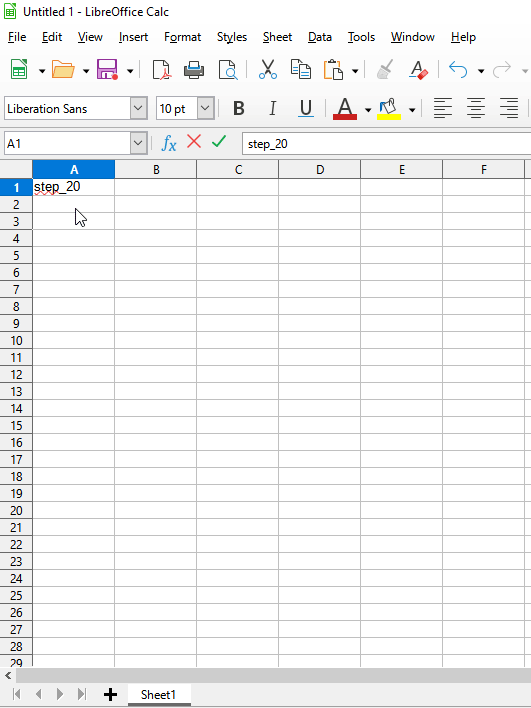Click the Liberation Sans font name field
This screenshot has height=708, width=531.
pyautogui.click(x=67, y=108)
